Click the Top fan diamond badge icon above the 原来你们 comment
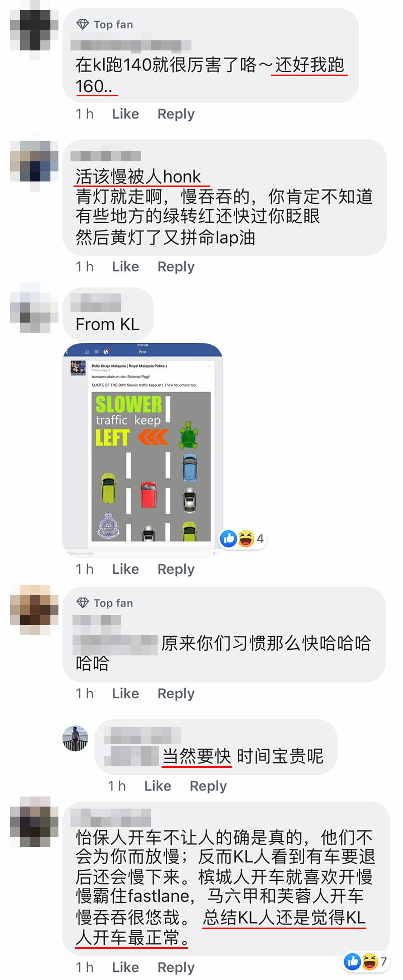 tap(83, 602)
